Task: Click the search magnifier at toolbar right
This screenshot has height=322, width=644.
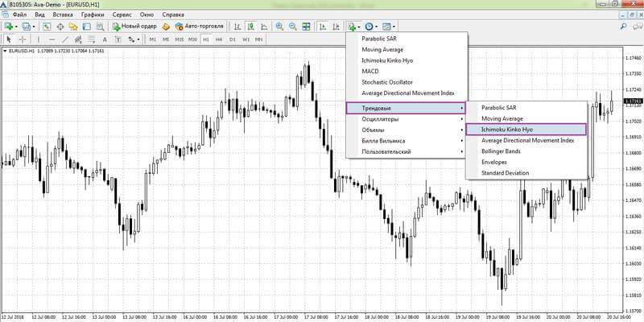Action: (x=623, y=27)
